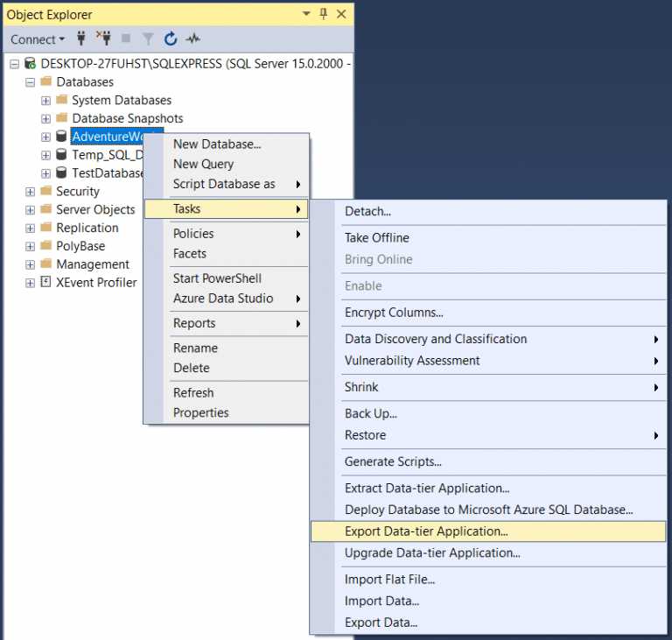Image resolution: width=672 pixels, height=640 pixels.
Task: Expand the Management folder node
Action: (31, 264)
